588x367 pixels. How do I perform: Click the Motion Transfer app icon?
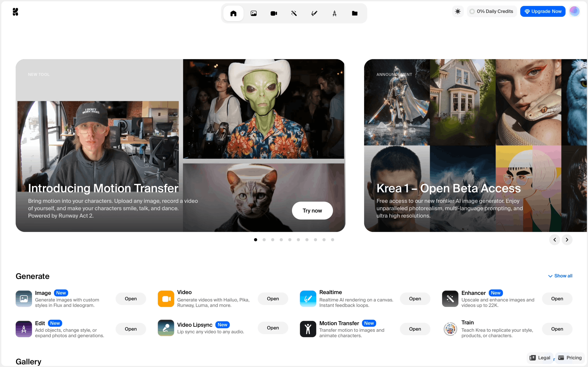pos(308,329)
